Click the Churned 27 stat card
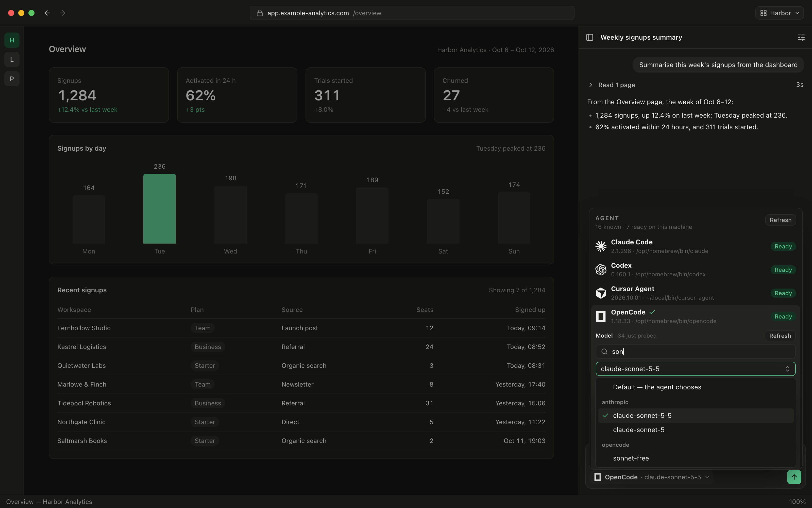 click(x=494, y=95)
